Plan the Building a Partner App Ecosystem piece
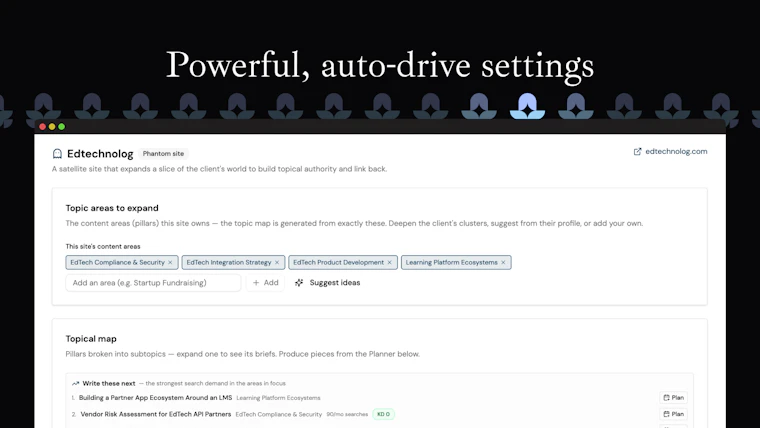760x428 pixels. (673, 397)
